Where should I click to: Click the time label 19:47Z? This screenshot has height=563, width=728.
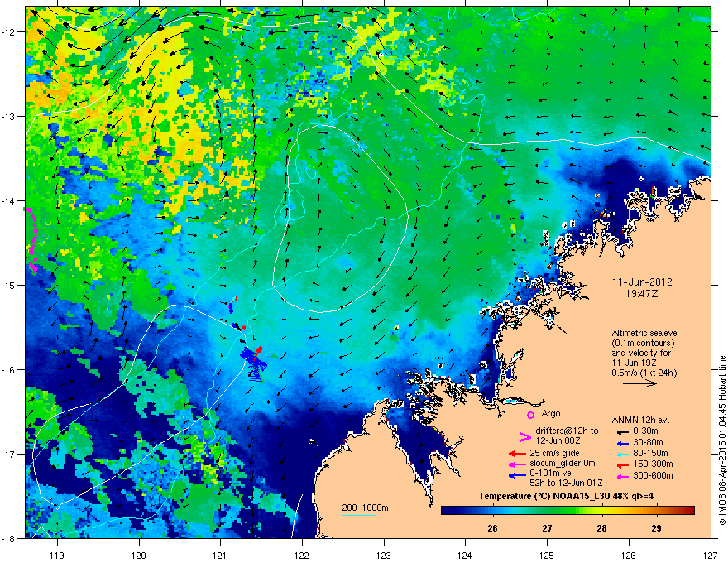click(x=642, y=294)
